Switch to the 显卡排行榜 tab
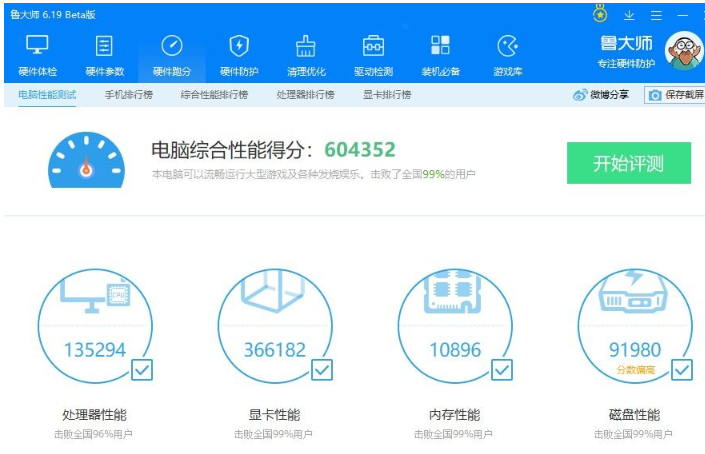705x454 pixels. tap(386, 95)
